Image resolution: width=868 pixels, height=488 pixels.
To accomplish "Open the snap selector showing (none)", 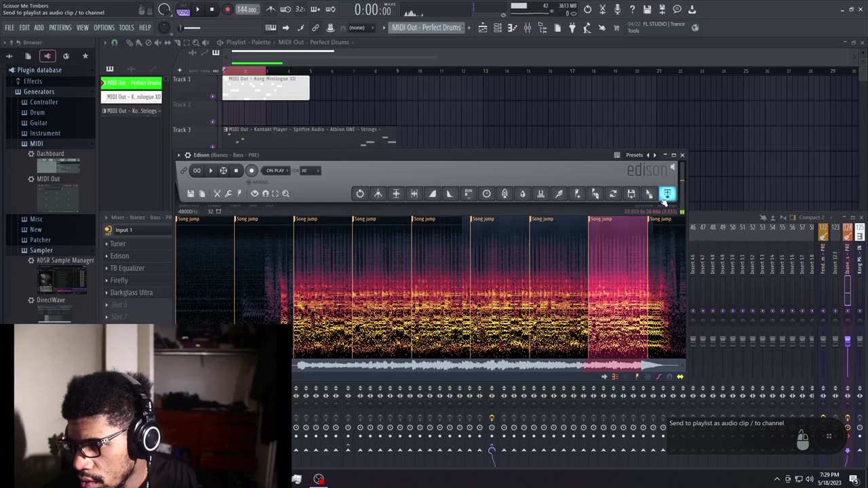I will pos(361,28).
